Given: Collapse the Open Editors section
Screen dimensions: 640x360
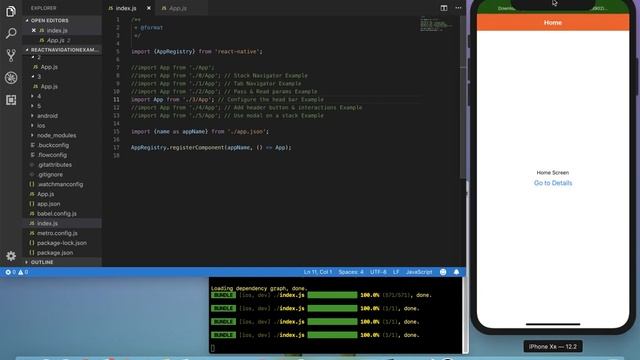Looking at the screenshot, I should (x=27, y=20).
